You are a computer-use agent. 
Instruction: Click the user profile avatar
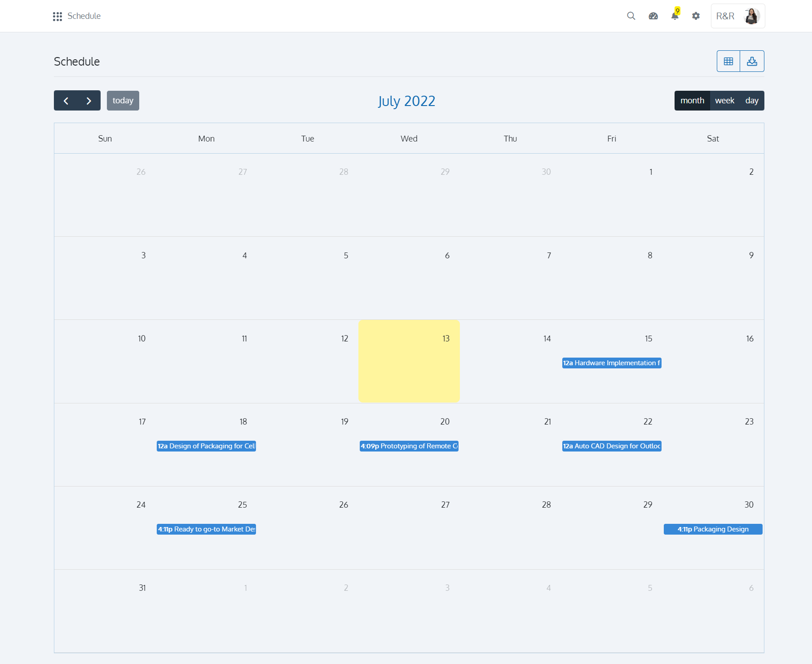[751, 16]
